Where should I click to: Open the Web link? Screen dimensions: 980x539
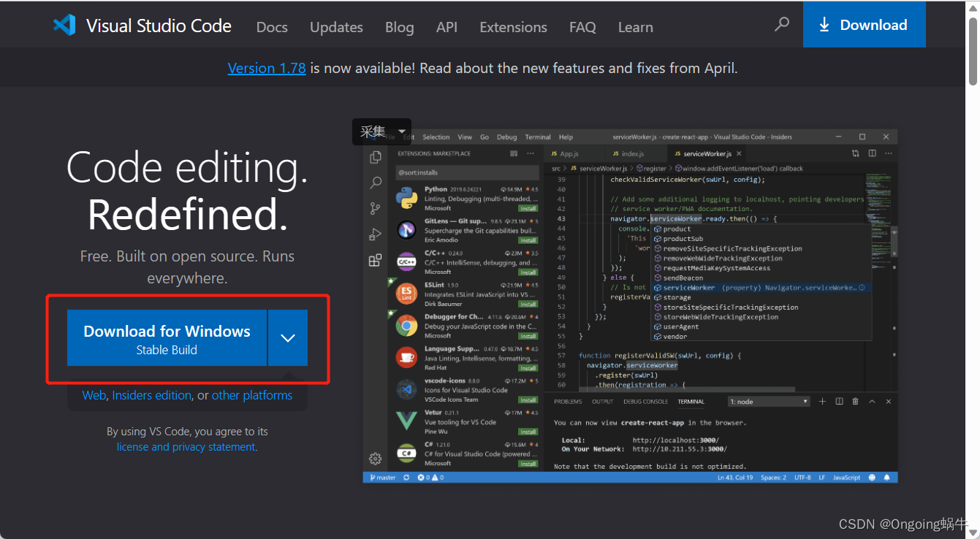(94, 395)
